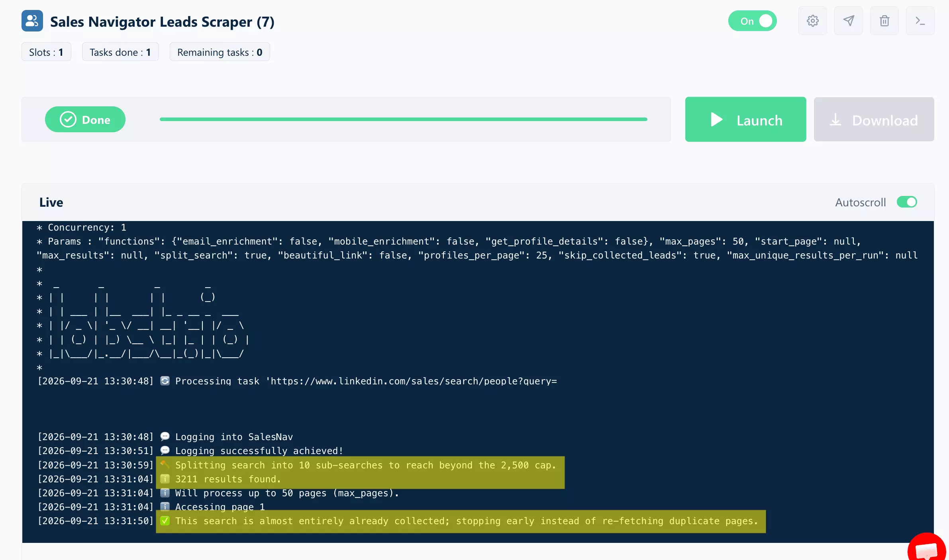Click the Sales Navigator Leads Scraper (7) title
Viewport: 949px width, 560px height.
pyautogui.click(x=162, y=22)
